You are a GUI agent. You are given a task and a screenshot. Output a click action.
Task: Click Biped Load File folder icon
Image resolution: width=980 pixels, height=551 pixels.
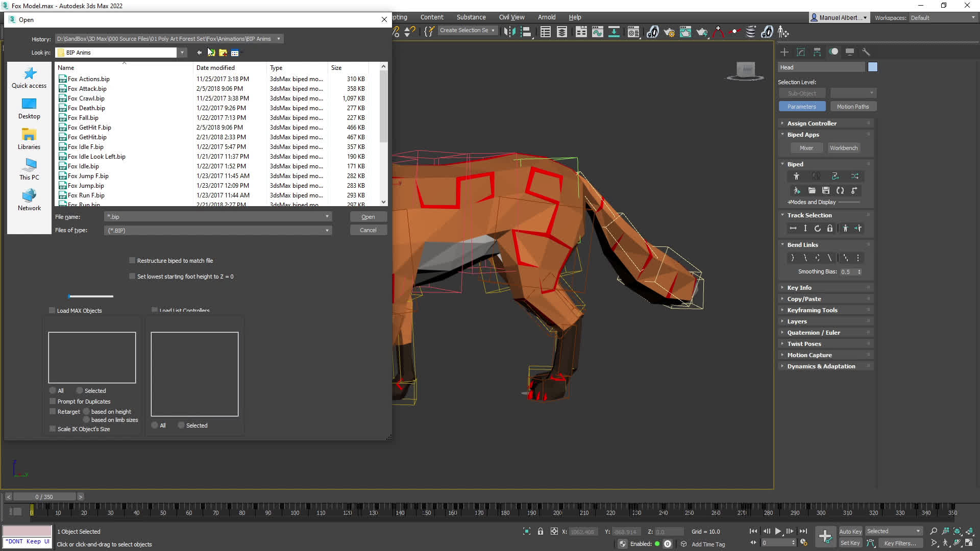pos(812,190)
